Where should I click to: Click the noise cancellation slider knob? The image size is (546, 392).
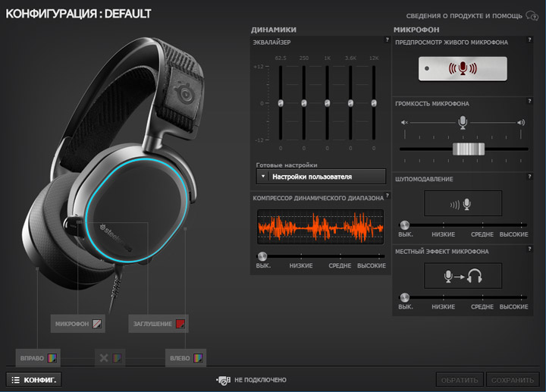[x=405, y=225]
